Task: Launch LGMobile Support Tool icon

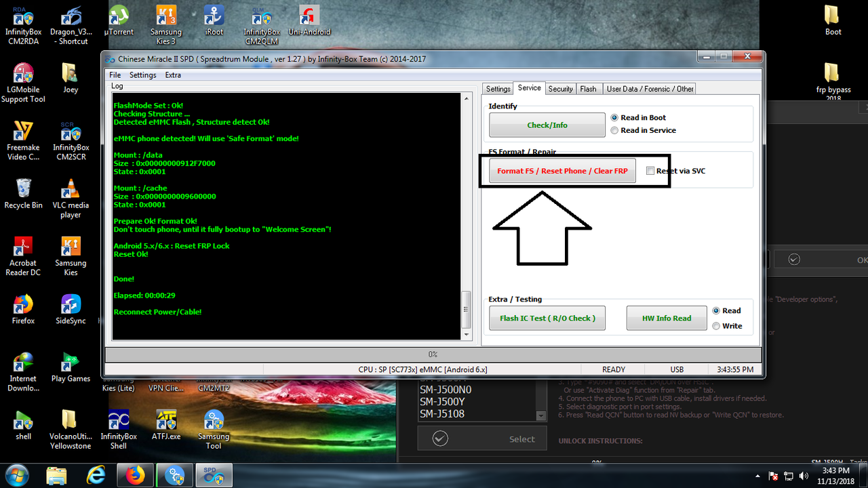Action: (23, 83)
